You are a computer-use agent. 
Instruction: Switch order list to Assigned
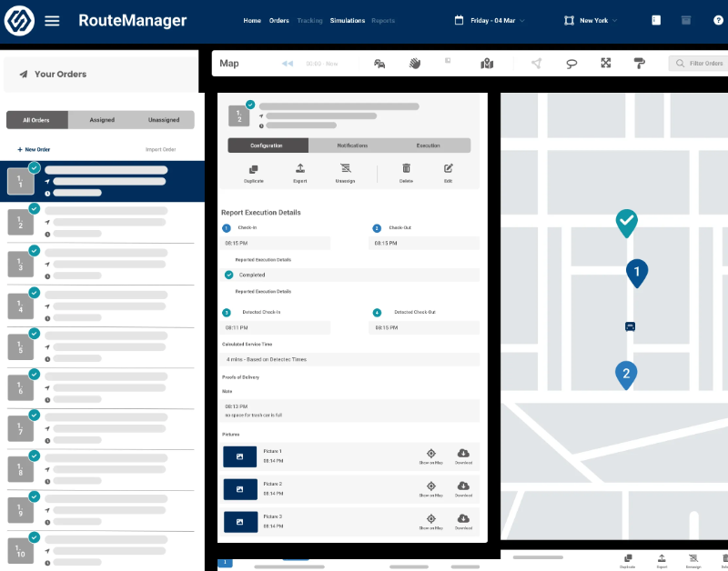pyautogui.click(x=102, y=120)
